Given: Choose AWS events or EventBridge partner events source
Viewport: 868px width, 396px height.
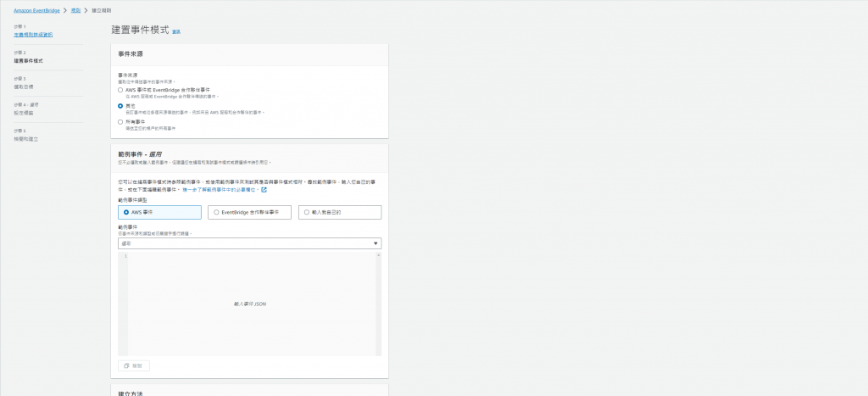Looking at the screenshot, I should 120,90.
